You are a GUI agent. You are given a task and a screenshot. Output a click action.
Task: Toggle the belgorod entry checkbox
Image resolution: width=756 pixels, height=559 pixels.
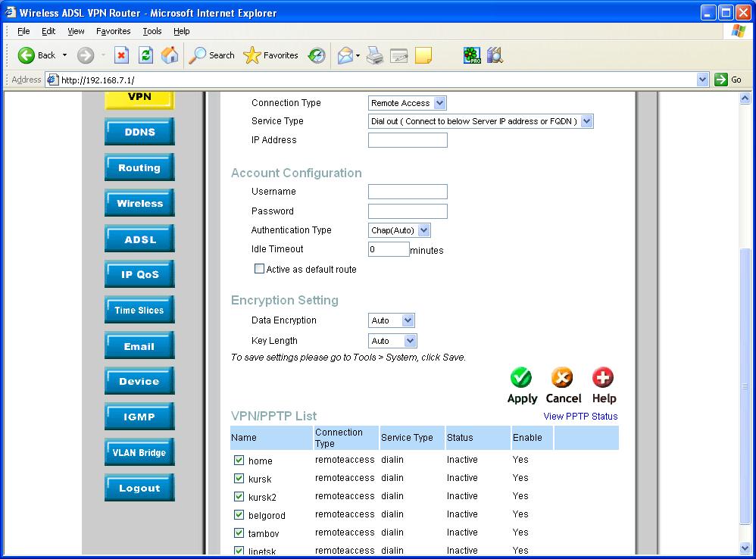point(239,515)
